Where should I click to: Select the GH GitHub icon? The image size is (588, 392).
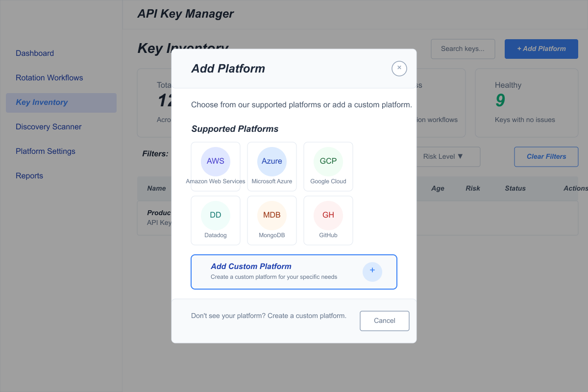(x=328, y=215)
